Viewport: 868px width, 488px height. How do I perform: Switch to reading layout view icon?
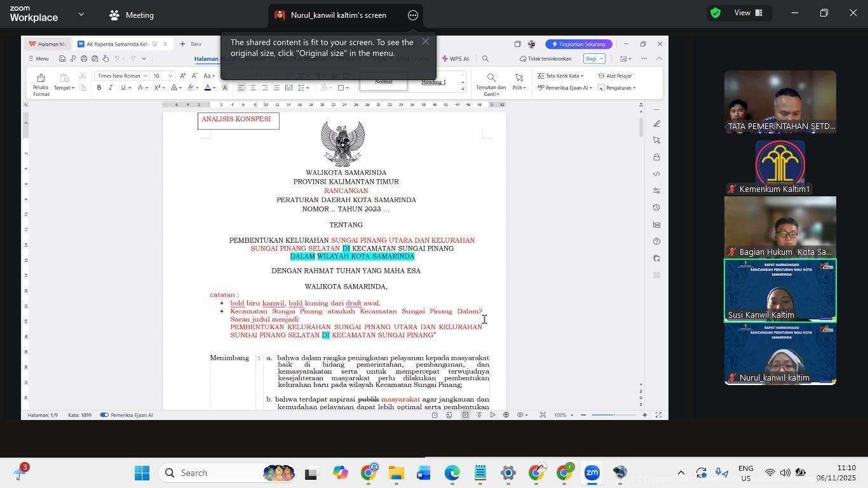coord(449,415)
